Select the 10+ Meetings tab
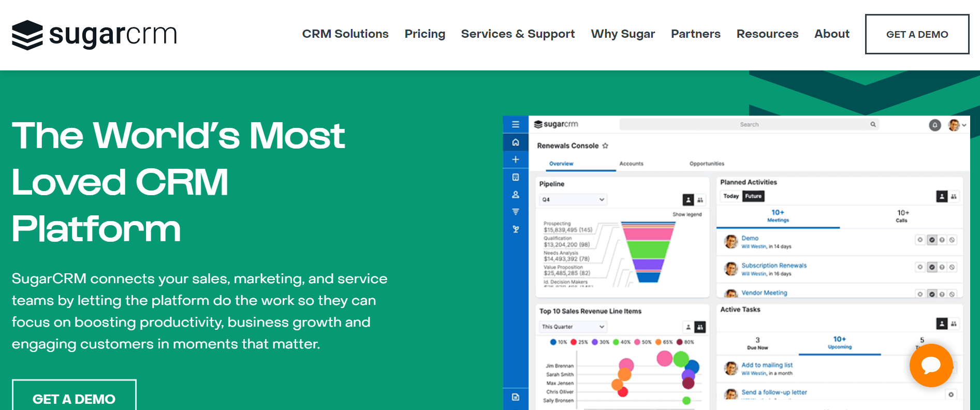The width and height of the screenshot is (980, 410). point(778,216)
